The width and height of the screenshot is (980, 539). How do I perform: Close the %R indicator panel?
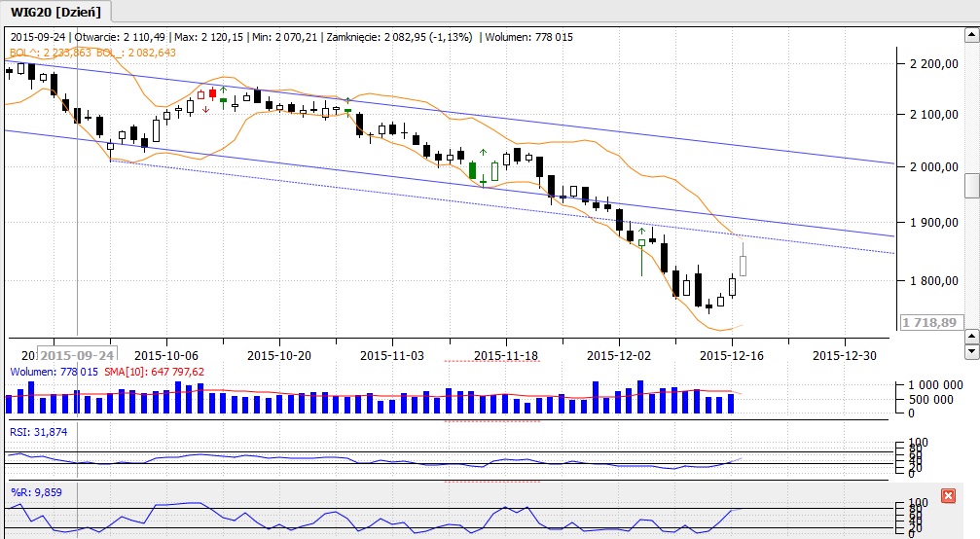948,496
